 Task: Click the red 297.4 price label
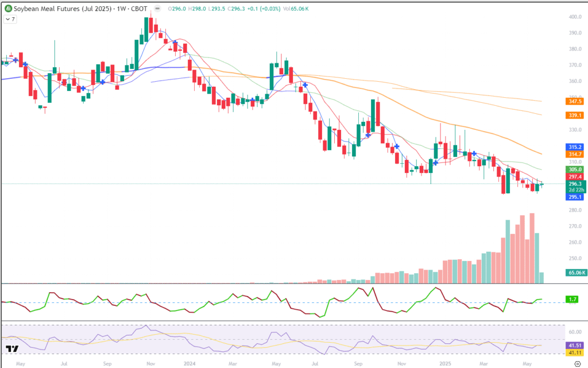click(574, 177)
